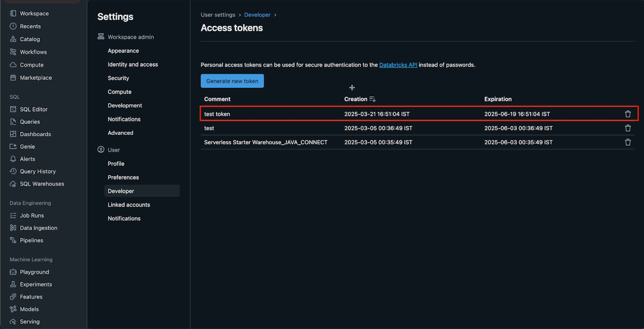Click the Models icon
The width and height of the screenshot is (644, 329).
click(x=13, y=309)
